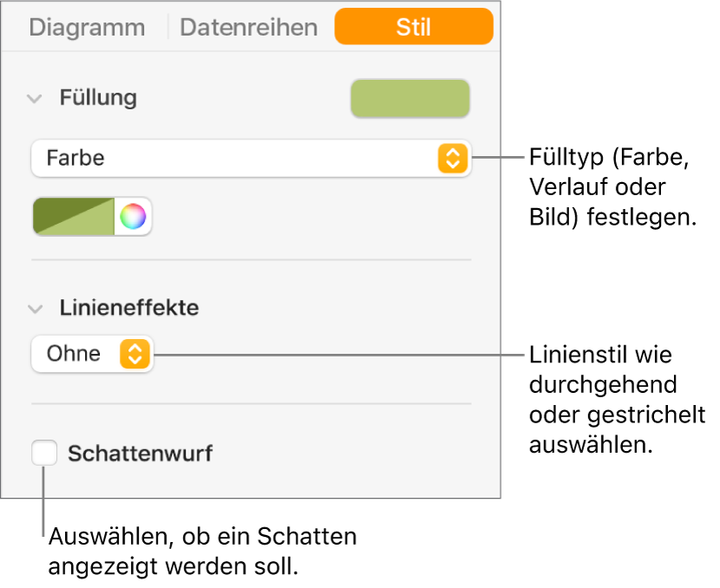Click the Fülltyp festlegen annotation text
Screen dimensions: 720x588
pos(613,188)
